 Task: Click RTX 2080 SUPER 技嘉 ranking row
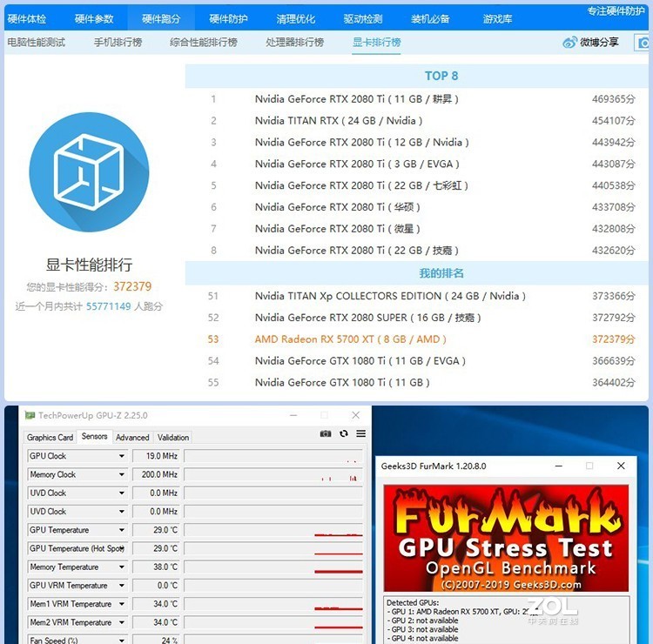(417, 318)
